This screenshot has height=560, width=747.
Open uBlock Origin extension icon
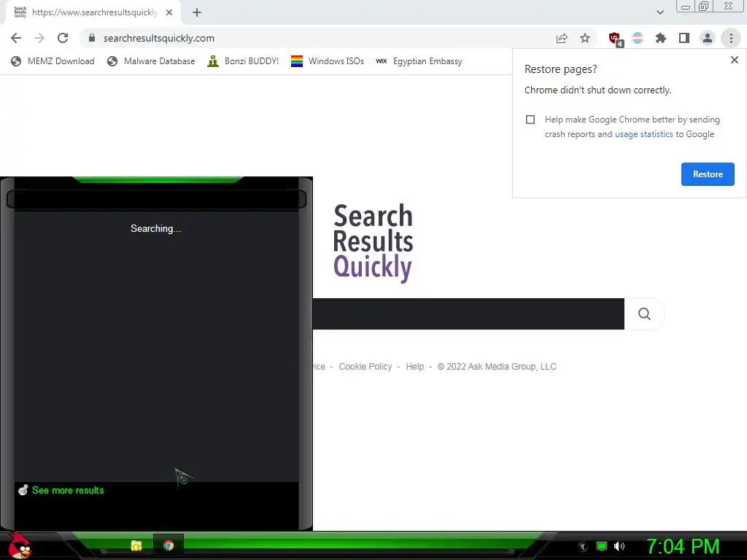click(615, 39)
